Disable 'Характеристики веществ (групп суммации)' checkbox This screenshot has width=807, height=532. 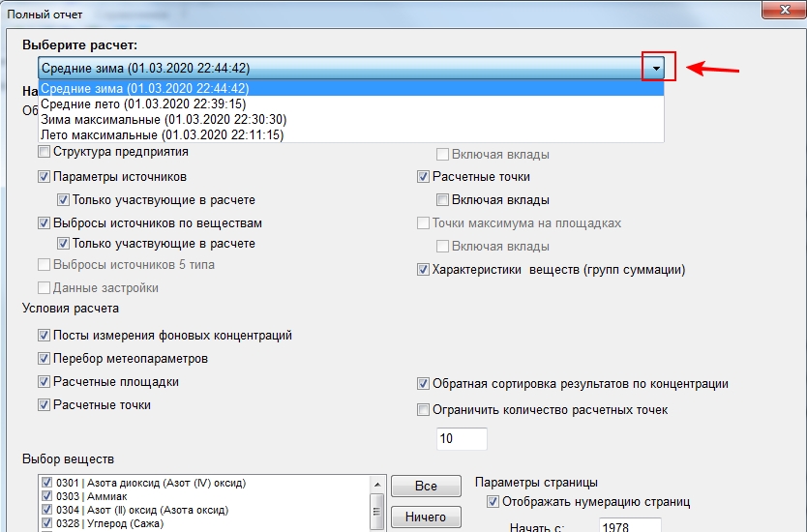click(424, 270)
